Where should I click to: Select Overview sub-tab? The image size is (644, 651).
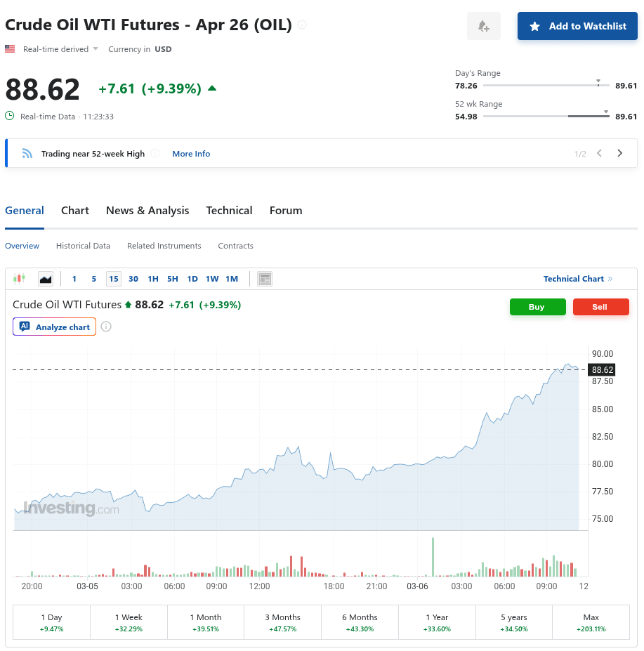coord(22,246)
